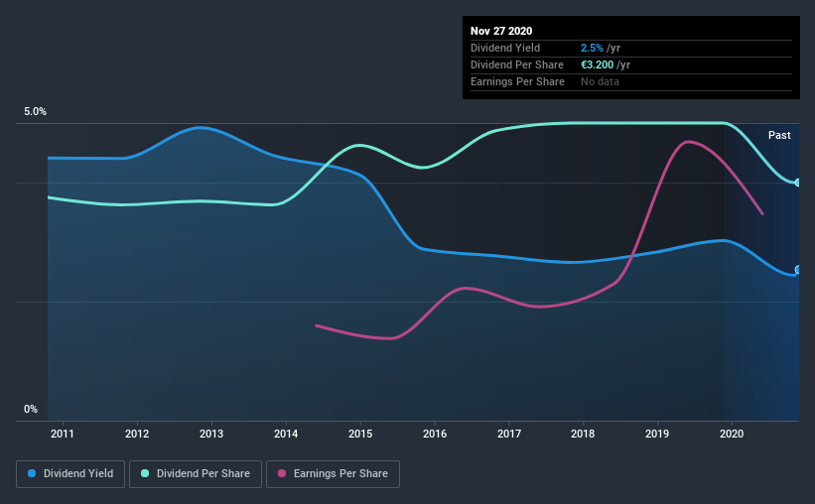Select the 2016 x-axis label
The width and height of the screenshot is (815, 504).
[435, 434]
